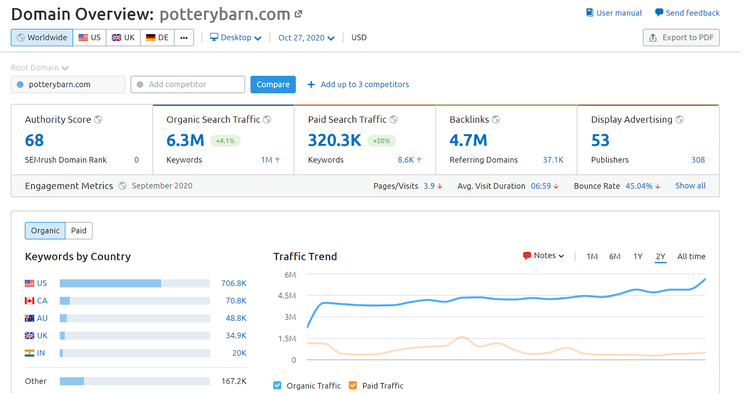The height and width of the screenshot is (393, 750).
Task: Click the Export to PDF upload icon
Action: click(653, 37)
